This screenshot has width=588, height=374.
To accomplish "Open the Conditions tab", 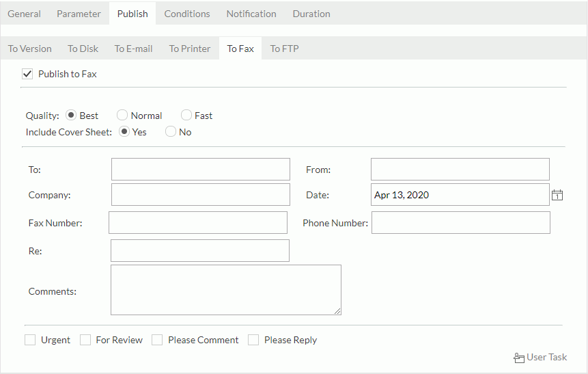I will 187,14.
